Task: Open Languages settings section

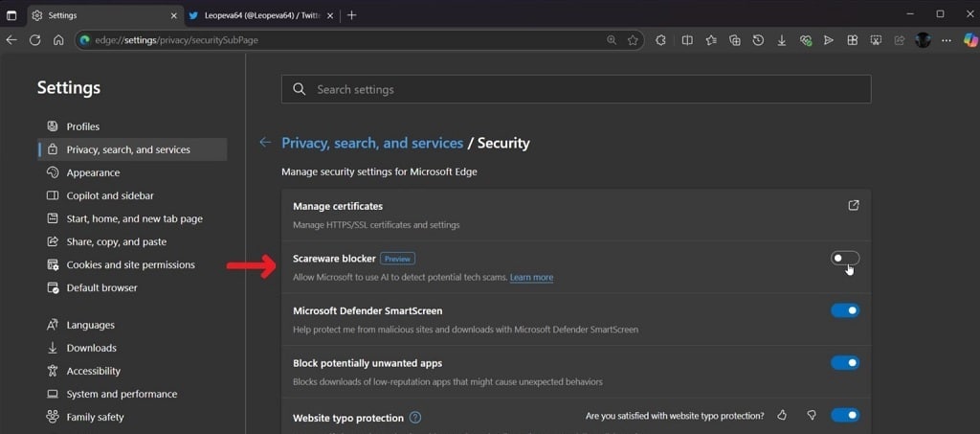Action: (x=132, y=325)
